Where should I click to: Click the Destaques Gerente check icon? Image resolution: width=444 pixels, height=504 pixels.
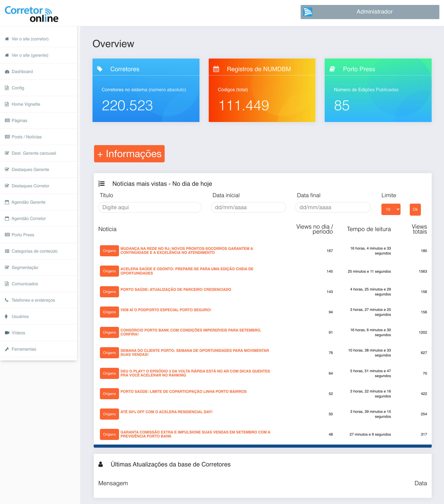coord(7,170)
